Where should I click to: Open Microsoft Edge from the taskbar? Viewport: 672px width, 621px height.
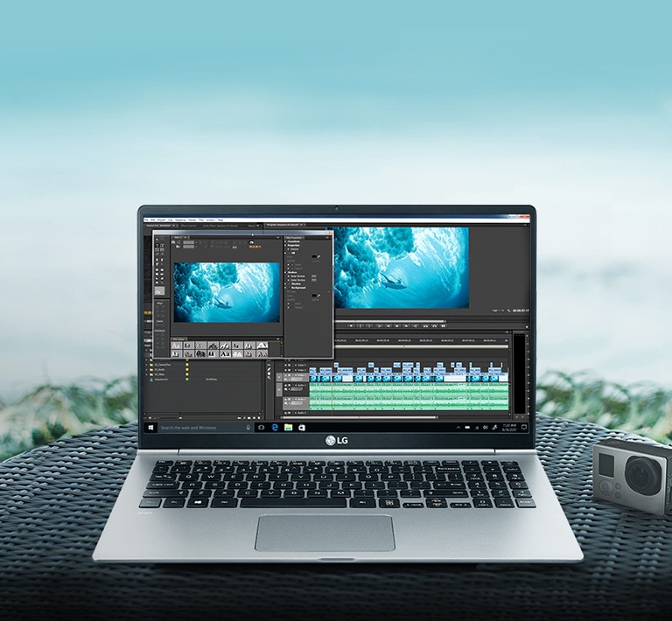[275, 428]
